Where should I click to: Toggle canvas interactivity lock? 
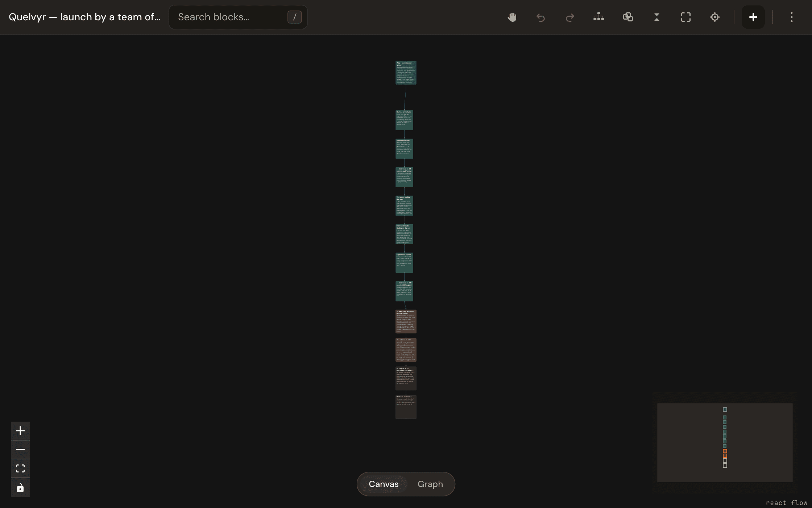click(20, 488)
